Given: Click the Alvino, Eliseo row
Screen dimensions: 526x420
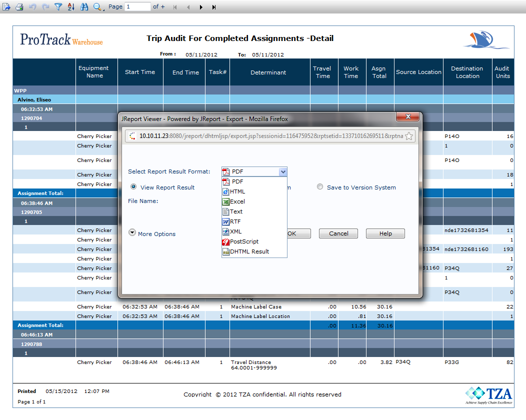Looking at the screenshot, I should [263, 99].
